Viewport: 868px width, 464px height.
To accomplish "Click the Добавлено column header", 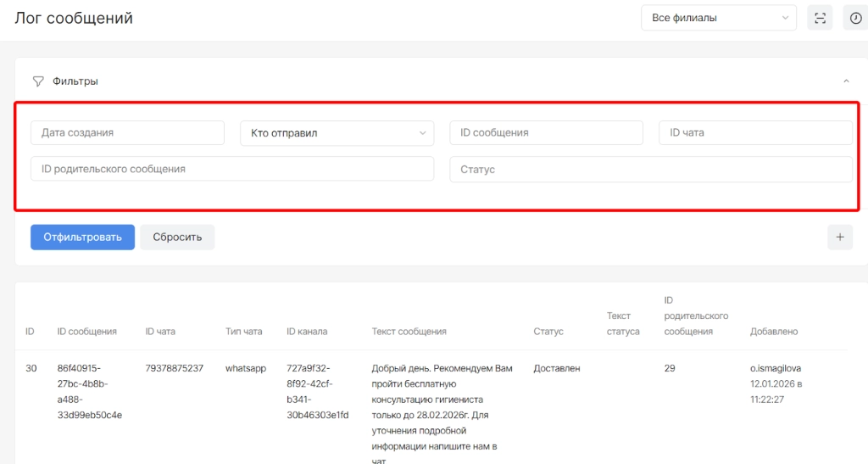I will [x=773, y=332].
